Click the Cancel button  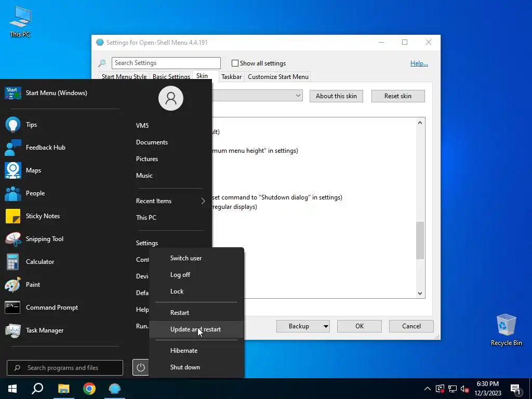click(411, 326)
